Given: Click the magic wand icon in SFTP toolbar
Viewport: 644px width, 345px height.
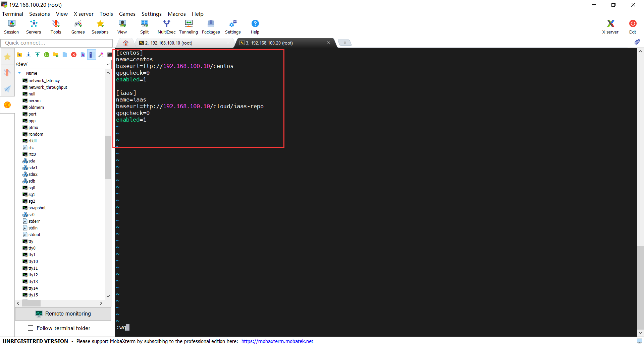Looking at the screenshot, I should 101,55.
